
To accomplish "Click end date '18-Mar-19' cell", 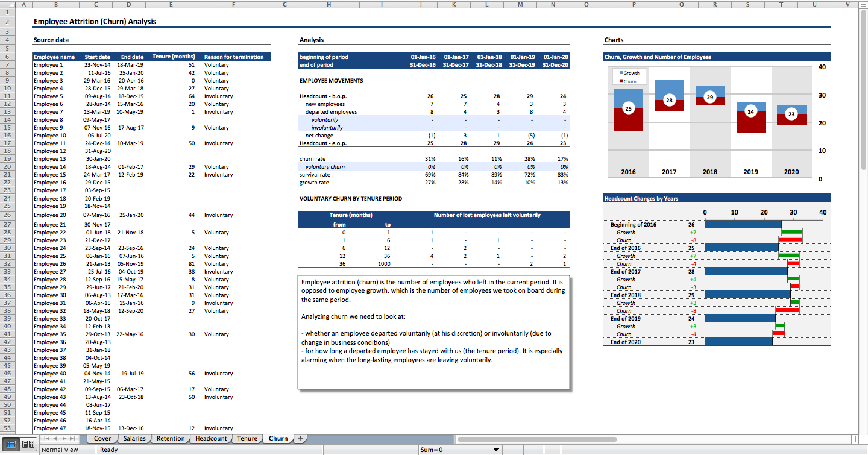I will coord(130,64).
